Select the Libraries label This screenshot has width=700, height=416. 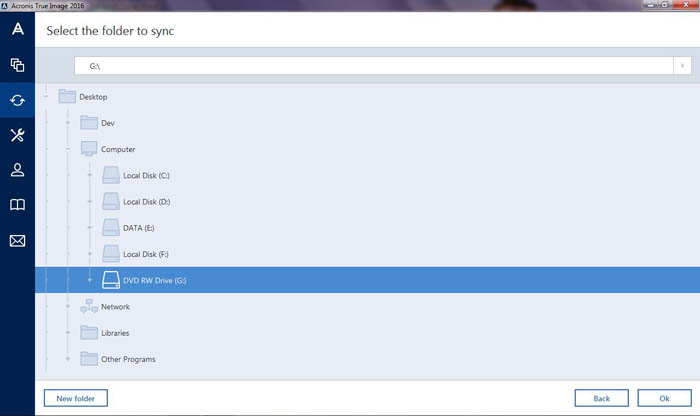click(x=115, y=333)
